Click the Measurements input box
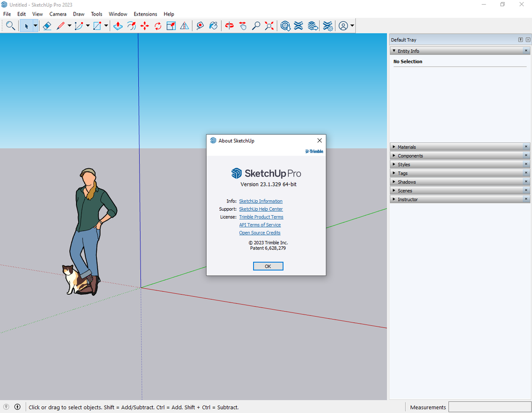532x413 pixels. (490, 407)
